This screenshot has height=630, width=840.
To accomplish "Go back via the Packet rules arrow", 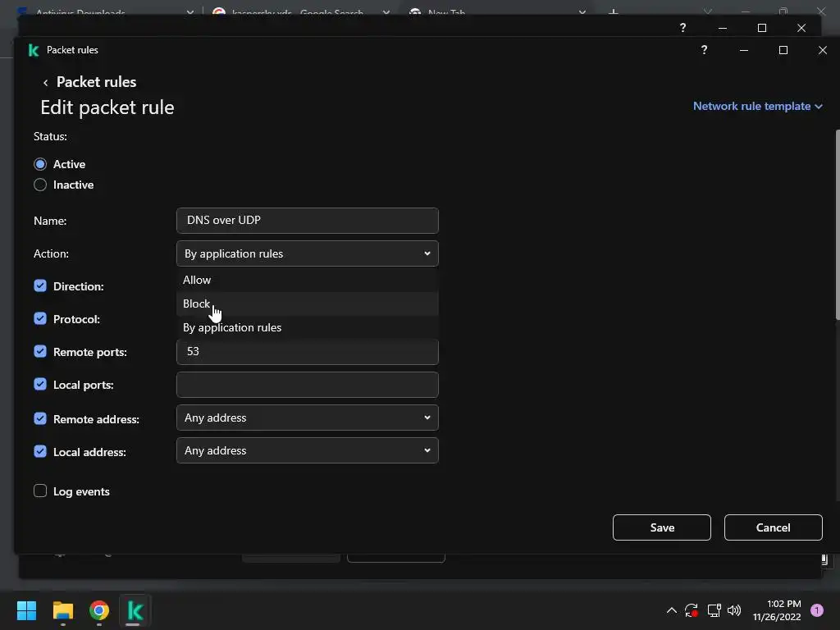I will pos(46,83).
